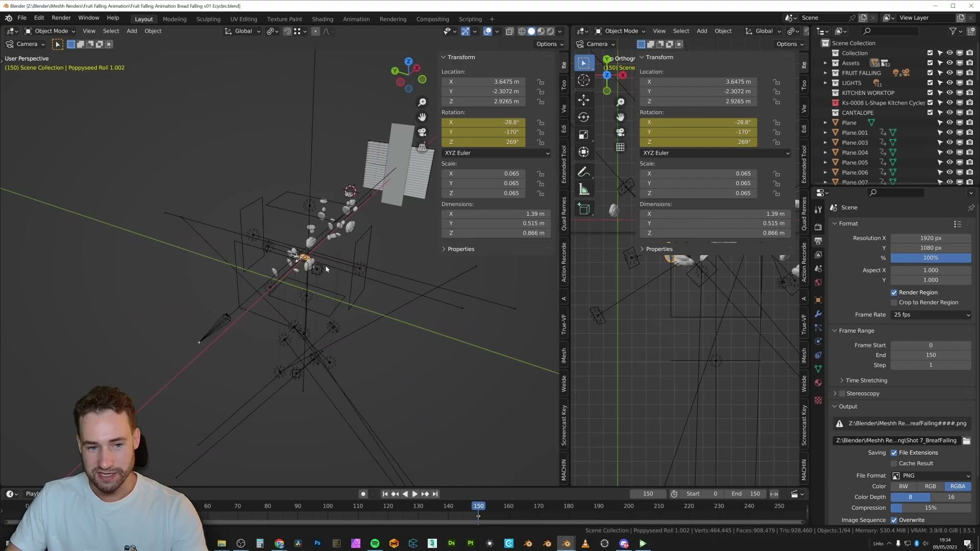Screen dimensions: 980x551
Task: Switch to the Compositing workspace tab
Action: point(432,19)
